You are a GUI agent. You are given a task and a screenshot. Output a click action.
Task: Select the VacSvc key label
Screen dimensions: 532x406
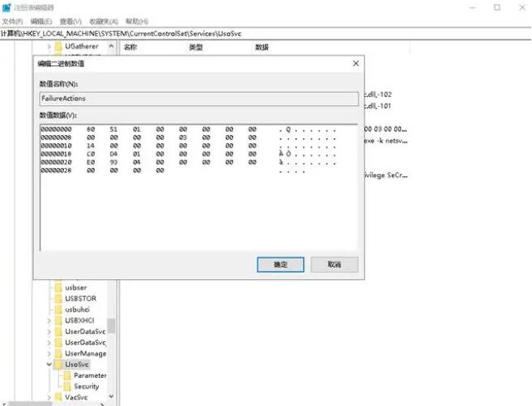coord(76,397)
